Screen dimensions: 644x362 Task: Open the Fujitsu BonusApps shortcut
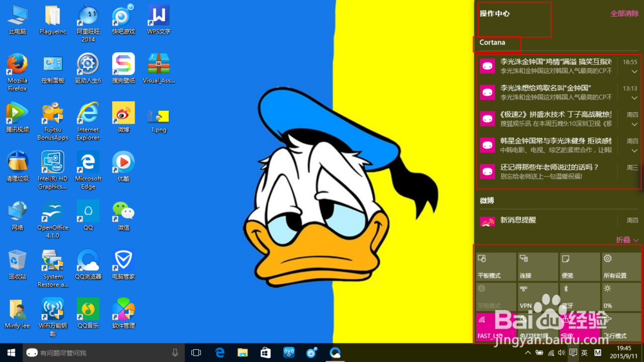click(x=53, y=122)
